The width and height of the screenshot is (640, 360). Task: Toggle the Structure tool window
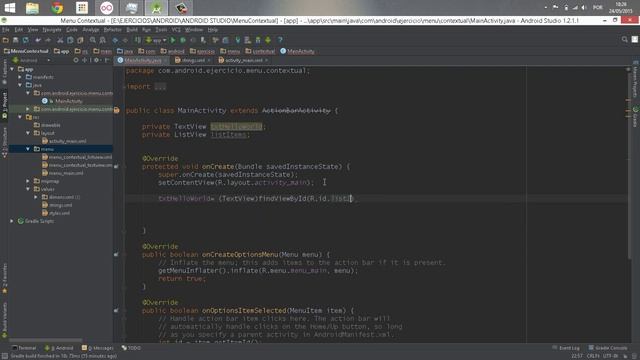pyautogui.click(x=4, y=142)
